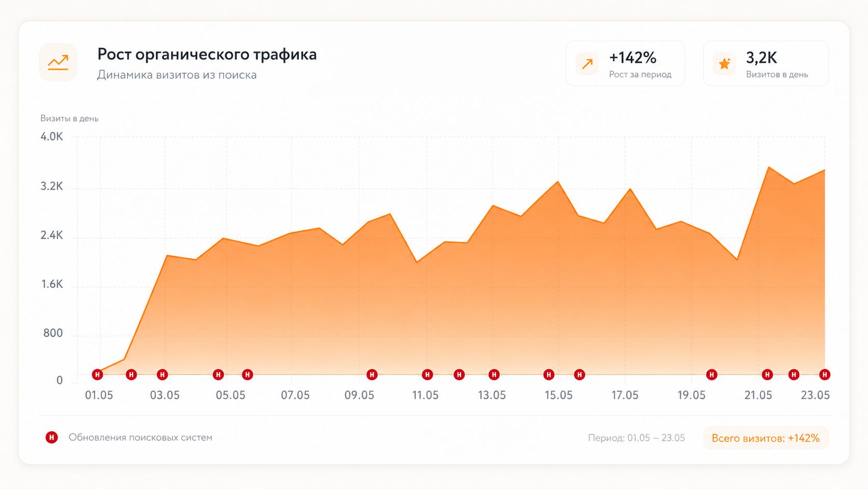Select the update marker between 15.05 and 17.05
This screenshot has height=489, width=868.
580,375
